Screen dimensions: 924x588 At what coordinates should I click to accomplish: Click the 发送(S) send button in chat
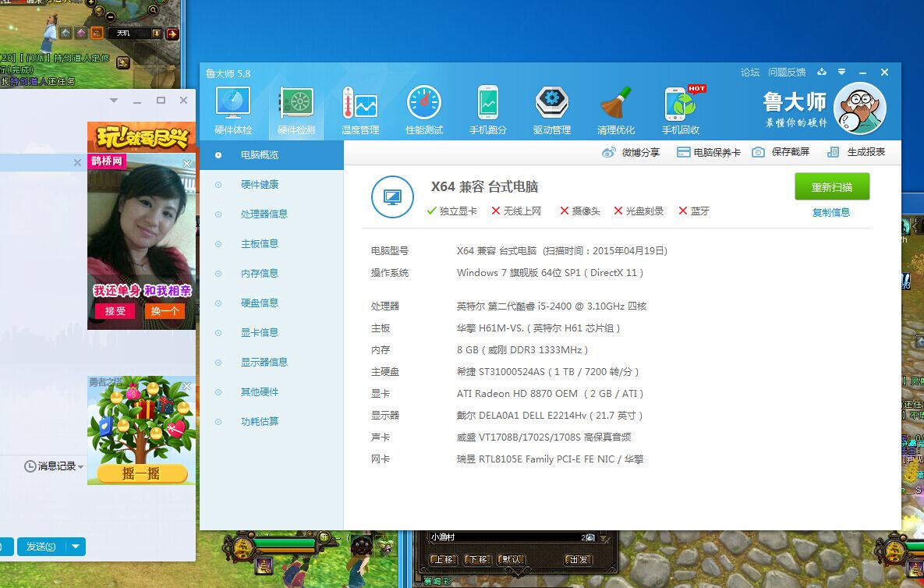41,546
